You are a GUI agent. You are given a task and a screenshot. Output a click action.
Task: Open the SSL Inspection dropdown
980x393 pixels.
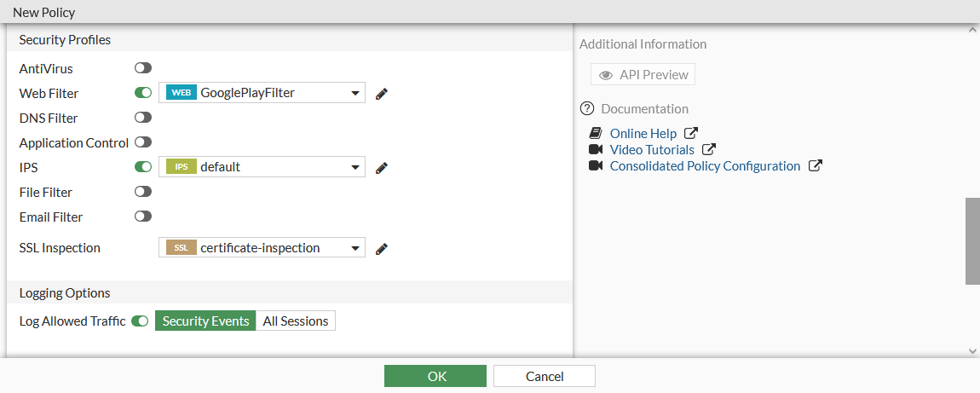point(355,248)
